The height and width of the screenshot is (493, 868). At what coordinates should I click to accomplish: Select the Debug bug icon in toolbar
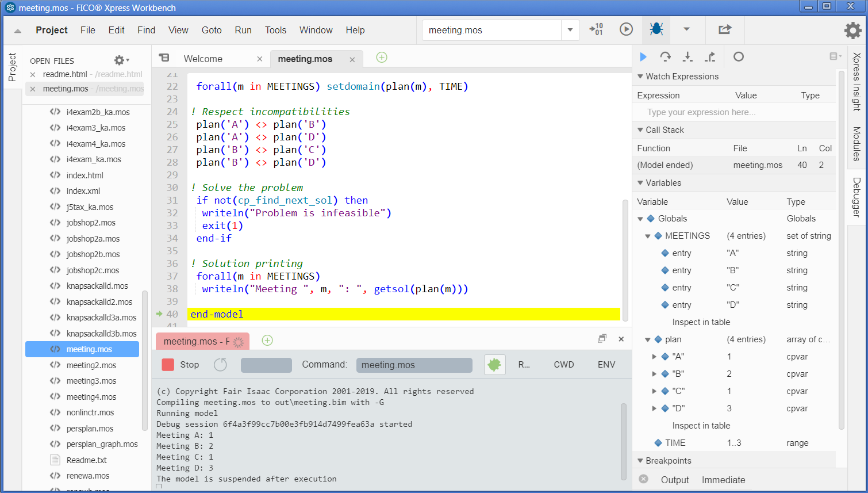coord(655,30)
